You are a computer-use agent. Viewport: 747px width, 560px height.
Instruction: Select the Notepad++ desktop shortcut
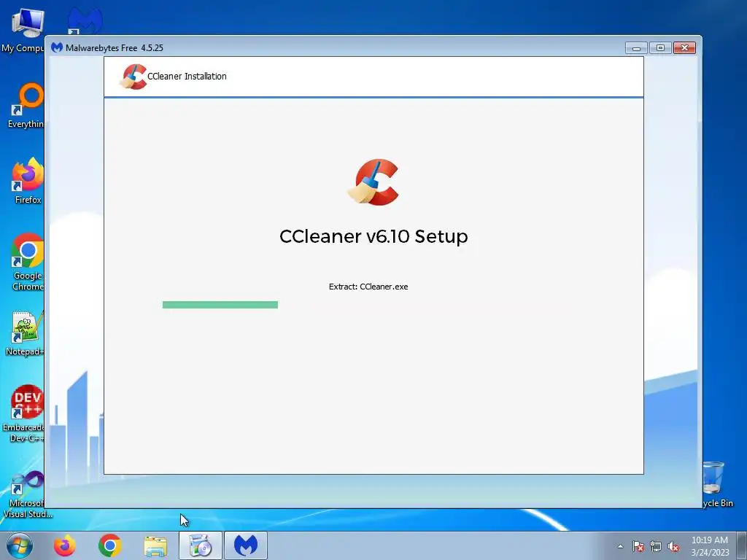pos(25,332)
